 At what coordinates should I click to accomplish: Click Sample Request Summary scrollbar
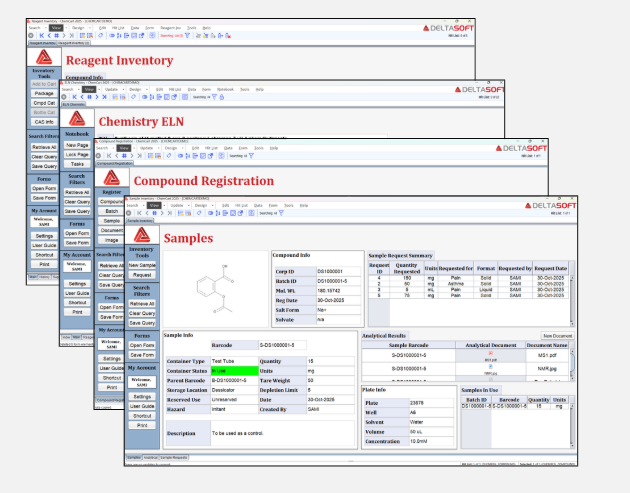(572, 301)
